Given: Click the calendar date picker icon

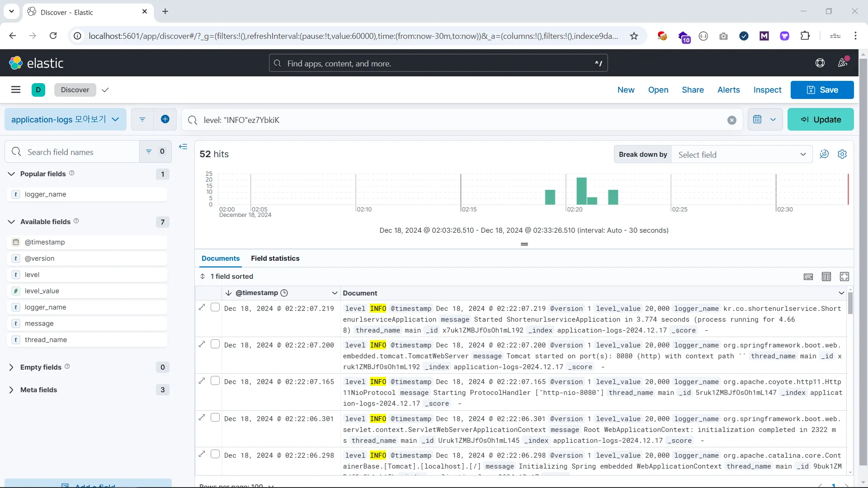Looking at the screenshot, I should point(757,120).
